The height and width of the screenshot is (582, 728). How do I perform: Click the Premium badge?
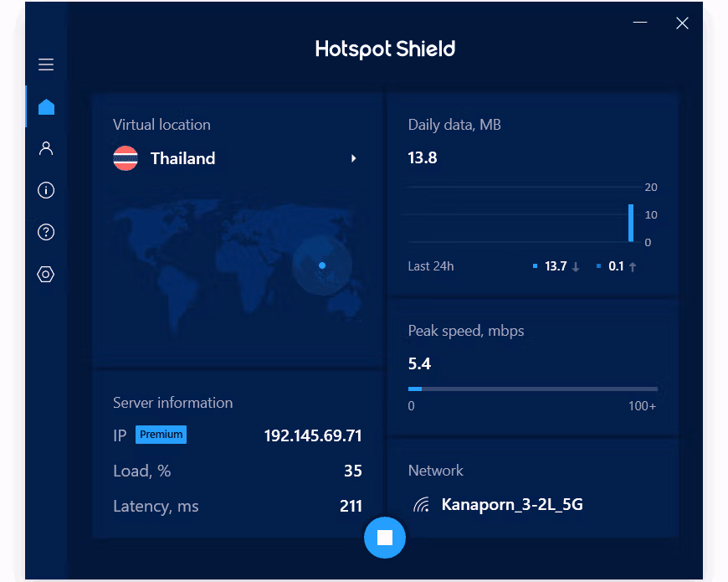161,435
